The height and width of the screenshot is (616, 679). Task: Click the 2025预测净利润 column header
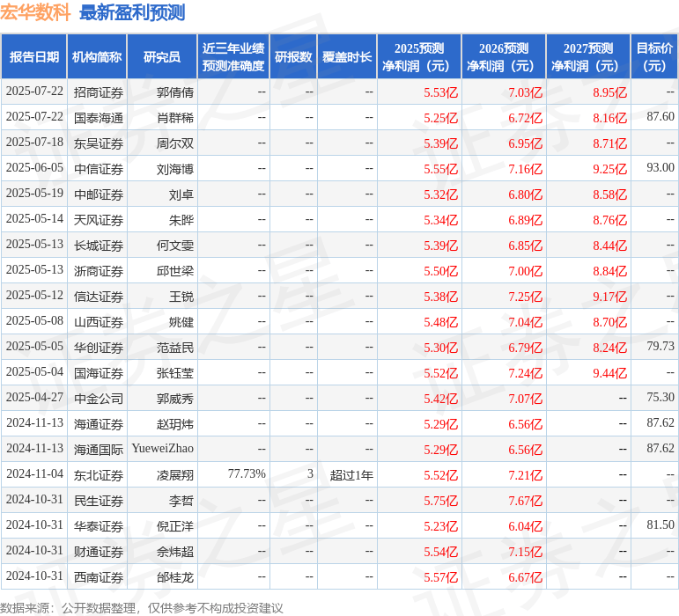[x=419, y=57]
